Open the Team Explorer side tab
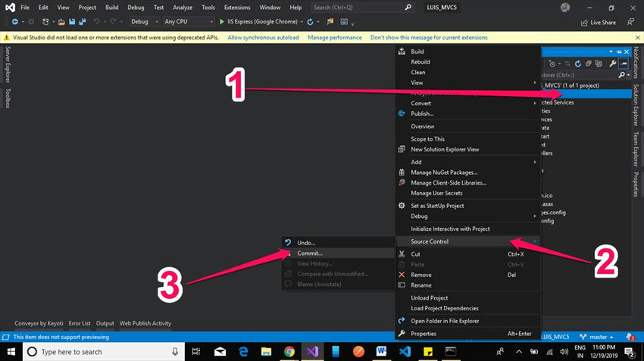Image resolution: width=644 pixels, height=361 pixels. pos(636,148)
